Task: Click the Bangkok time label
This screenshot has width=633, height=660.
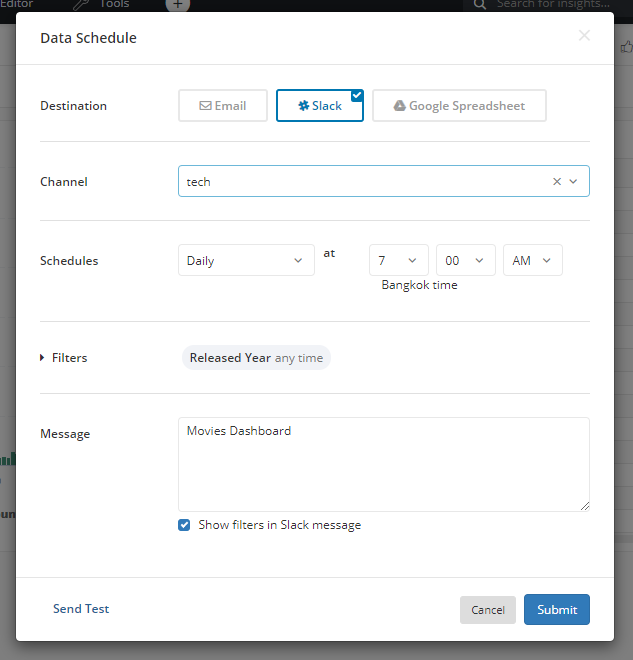Action: pos(419,285)
